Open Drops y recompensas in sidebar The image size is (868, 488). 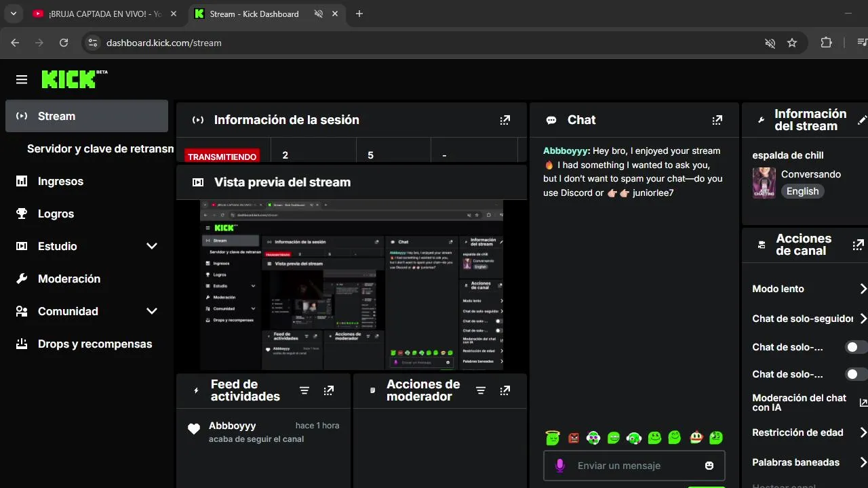(x=87, y=344)
